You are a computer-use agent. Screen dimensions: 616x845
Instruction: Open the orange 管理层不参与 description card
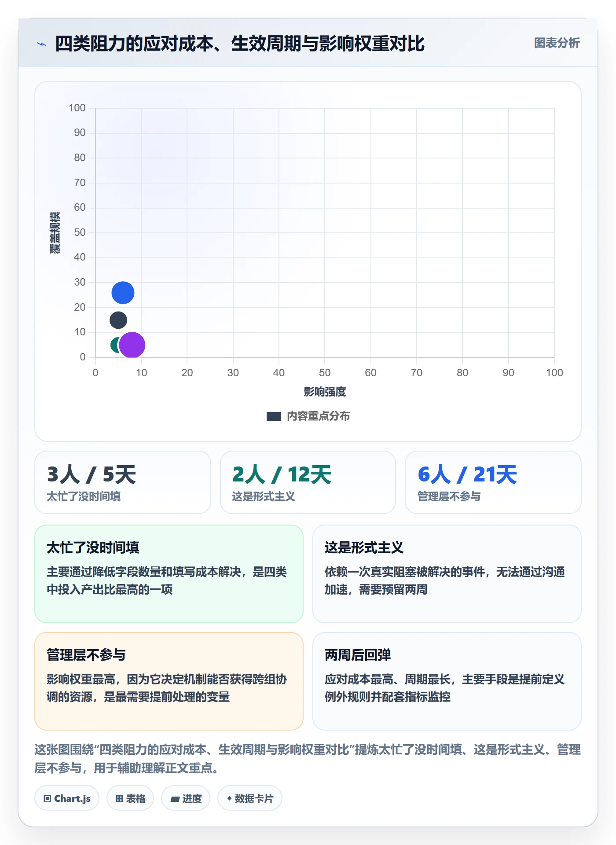tap(169, 681)
